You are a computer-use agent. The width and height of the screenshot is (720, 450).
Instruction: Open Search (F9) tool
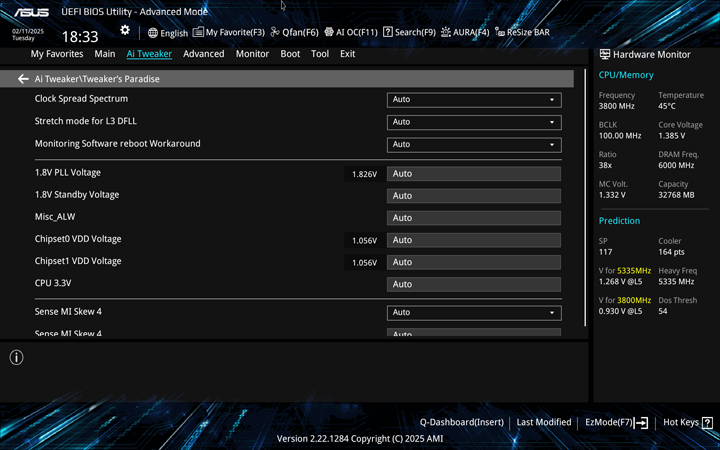click(x=409, y=32)
